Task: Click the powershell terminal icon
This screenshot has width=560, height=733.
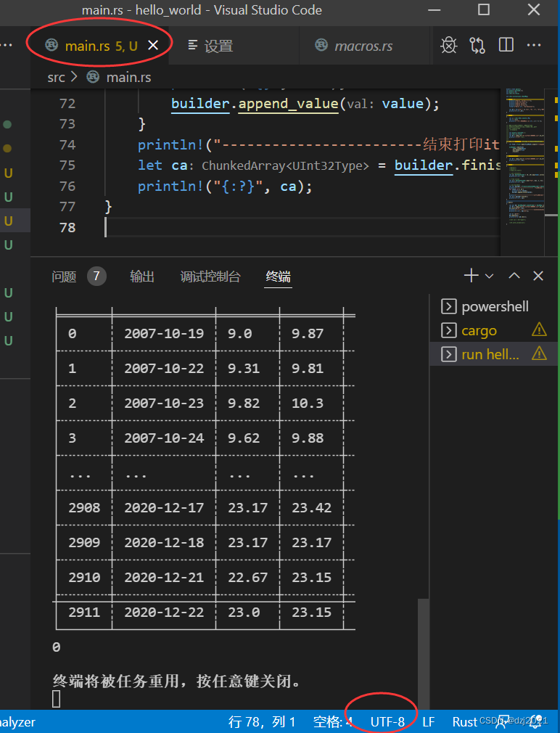Action: pos(448,307)
